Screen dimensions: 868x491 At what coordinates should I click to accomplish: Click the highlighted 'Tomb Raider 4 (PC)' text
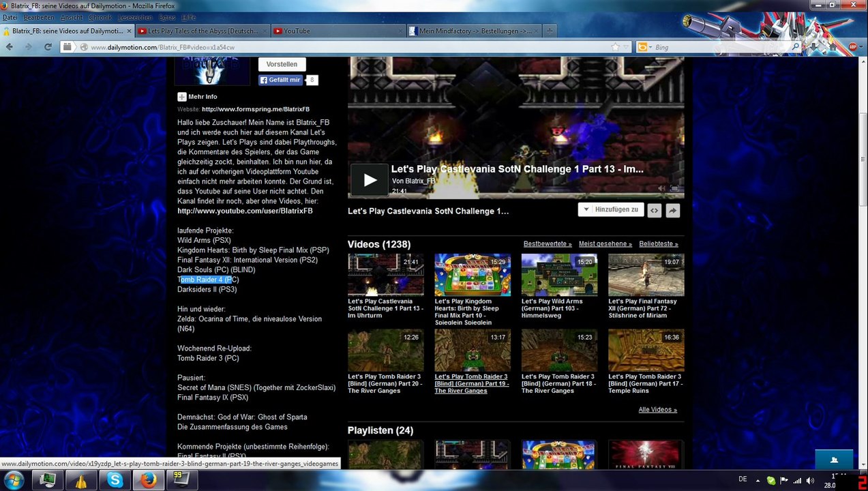pos(208,280)
